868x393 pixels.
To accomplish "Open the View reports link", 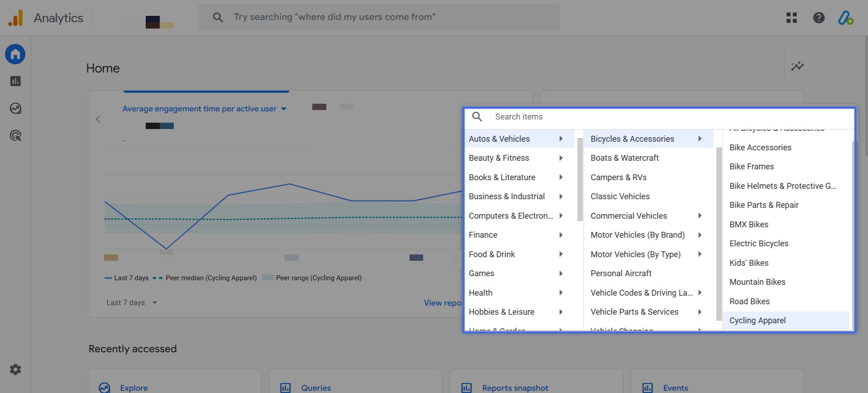I will (443, 303).
